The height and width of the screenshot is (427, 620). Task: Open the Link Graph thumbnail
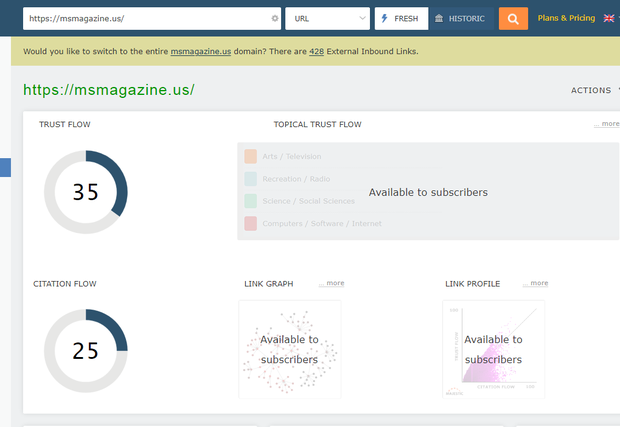(x=290, y=350)
